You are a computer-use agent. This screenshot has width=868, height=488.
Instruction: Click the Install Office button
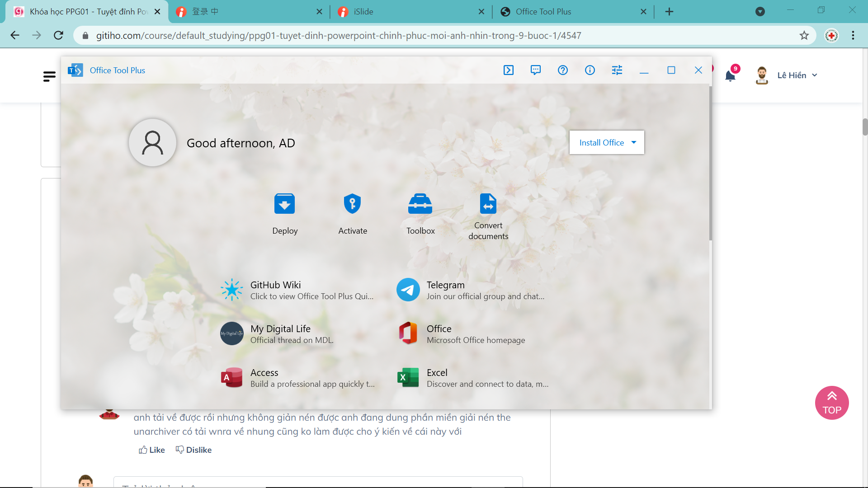coord(607,142)
